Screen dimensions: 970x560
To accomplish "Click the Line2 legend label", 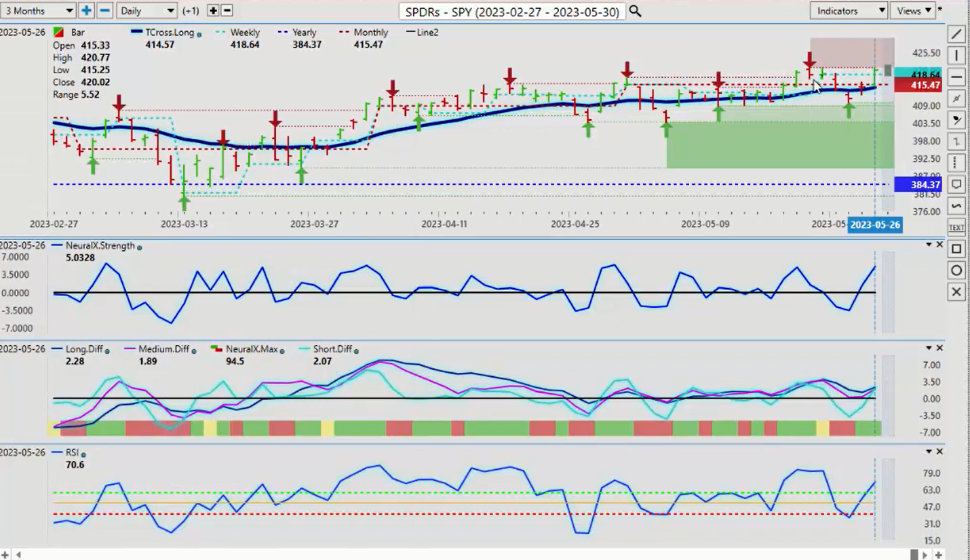I will (x=427, y=32).
